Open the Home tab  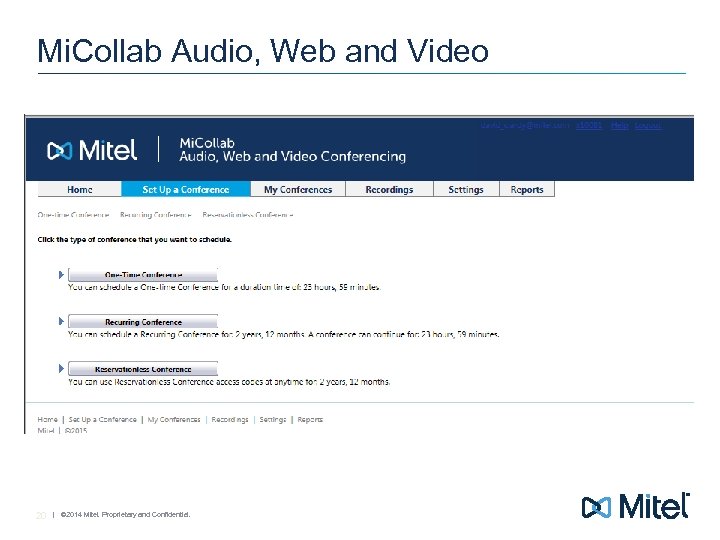coord(79,189)
